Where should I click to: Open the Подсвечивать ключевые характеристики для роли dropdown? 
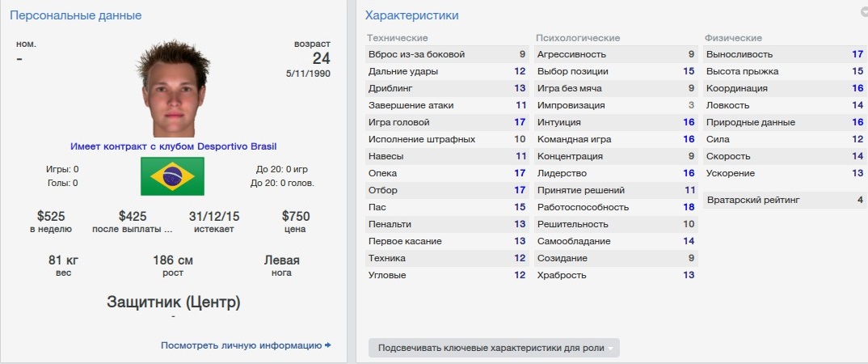(494, 348)
